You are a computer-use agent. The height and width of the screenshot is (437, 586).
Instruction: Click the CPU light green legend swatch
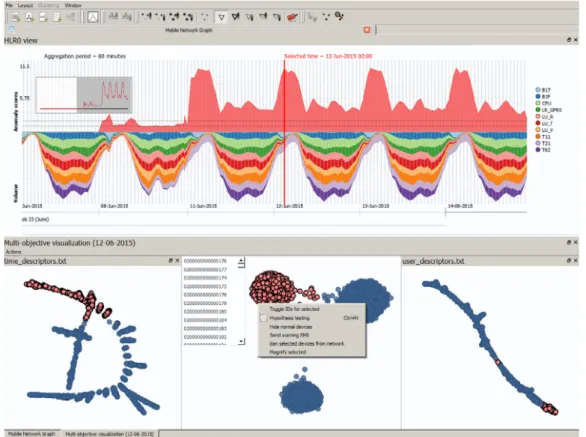[x=538, y=103]
